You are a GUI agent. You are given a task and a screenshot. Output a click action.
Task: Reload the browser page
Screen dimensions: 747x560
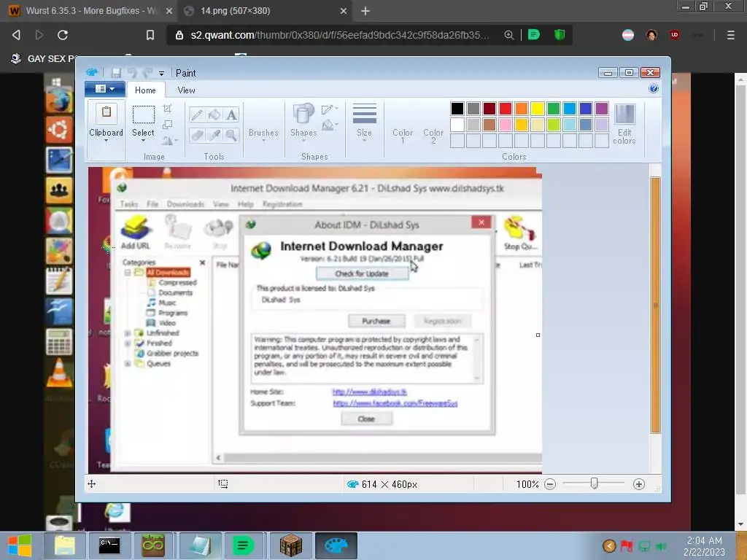point(63,35)
